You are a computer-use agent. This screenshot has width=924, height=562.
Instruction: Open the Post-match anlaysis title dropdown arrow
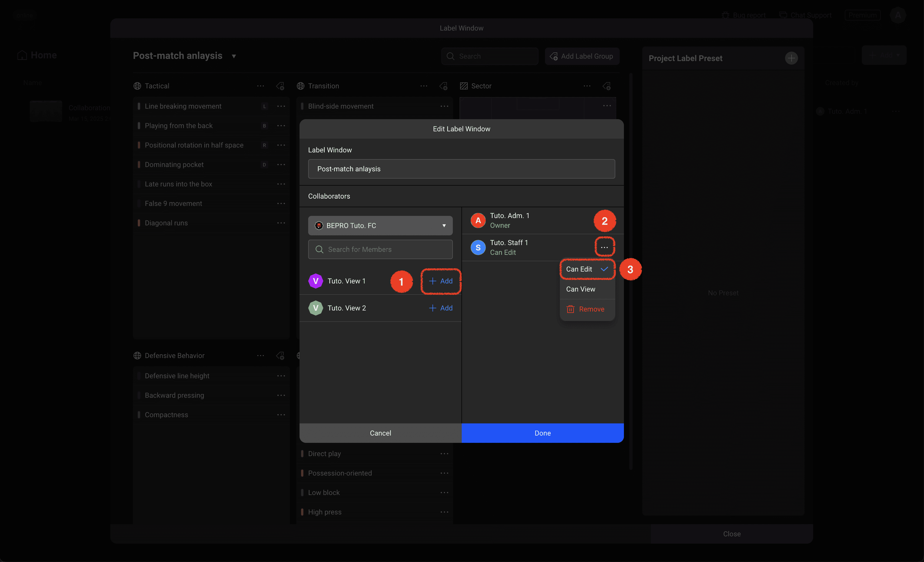click(x=234, y=56)
